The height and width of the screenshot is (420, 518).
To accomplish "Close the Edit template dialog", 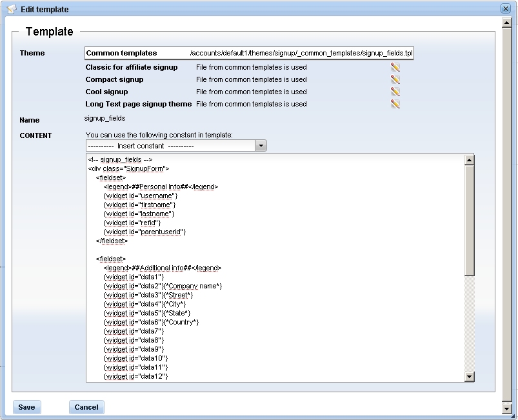I will 506,8.
